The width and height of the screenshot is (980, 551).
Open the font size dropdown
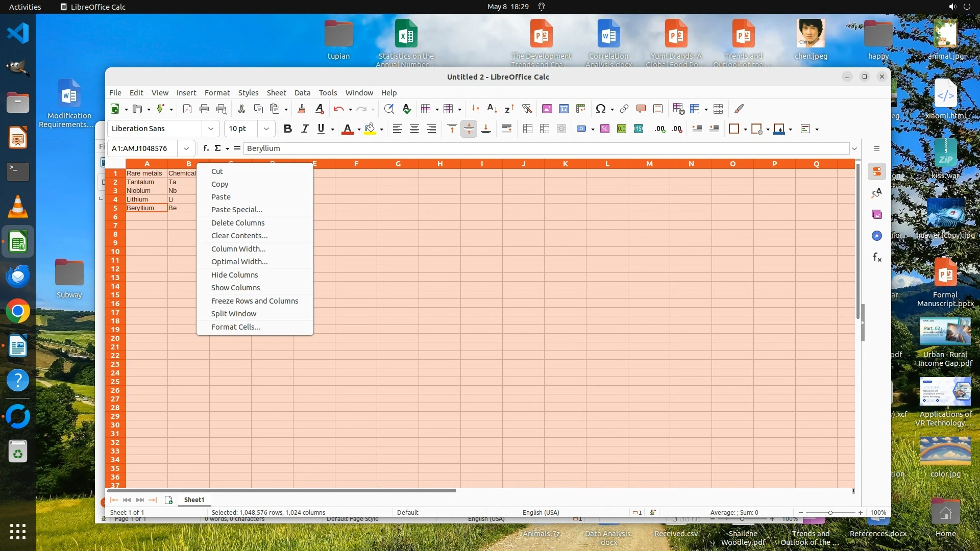266,129
